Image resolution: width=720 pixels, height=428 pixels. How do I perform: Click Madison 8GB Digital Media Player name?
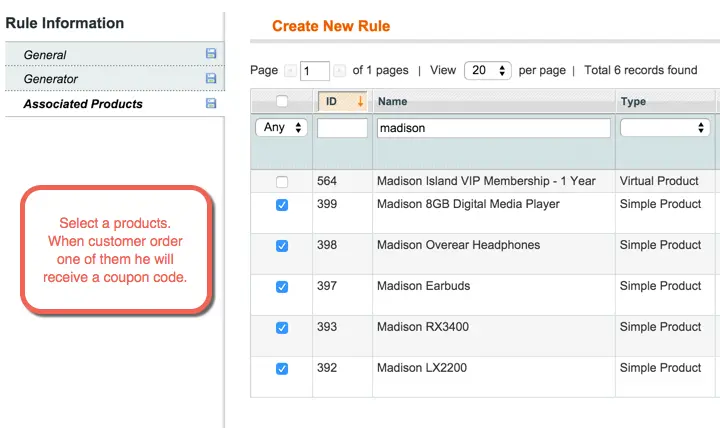pos(468,204)
